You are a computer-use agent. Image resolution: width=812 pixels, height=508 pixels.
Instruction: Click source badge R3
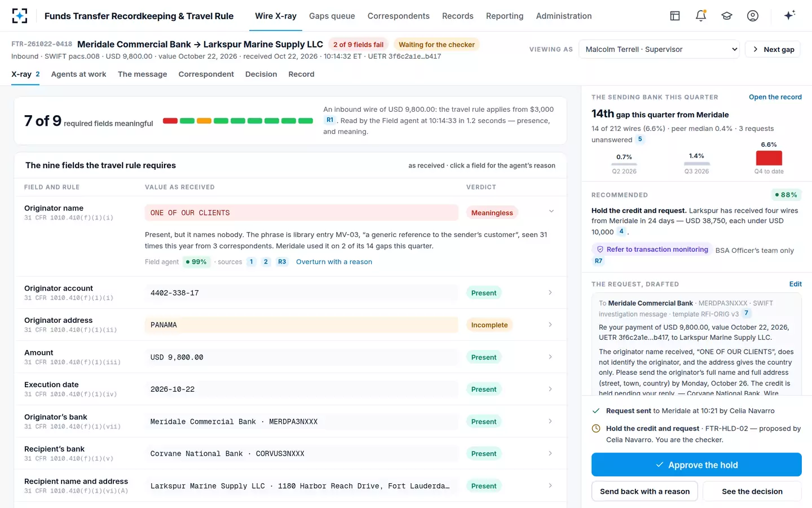click(x=282, y=262)
